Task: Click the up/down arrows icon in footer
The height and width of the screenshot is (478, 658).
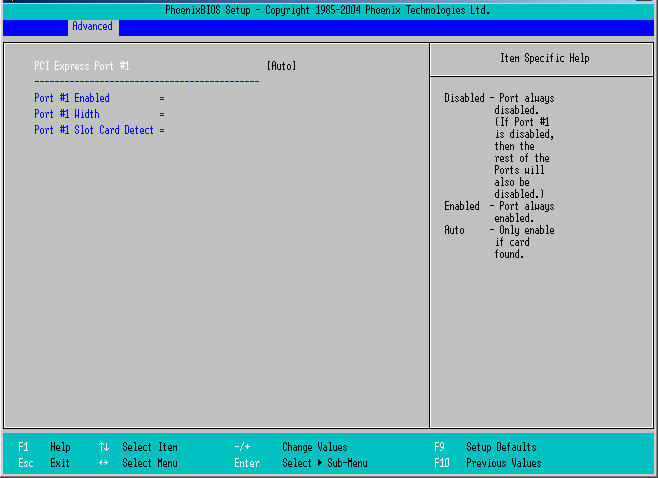Action: [104, 447]
